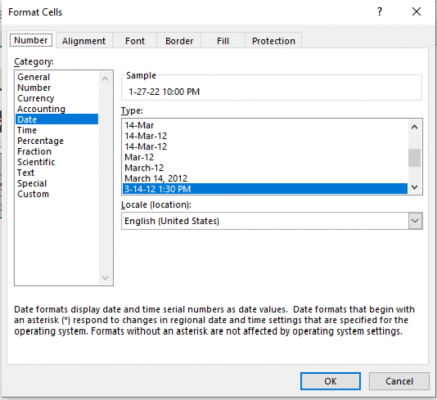
Task: Open the Protection tab
Action: [273, 41]
